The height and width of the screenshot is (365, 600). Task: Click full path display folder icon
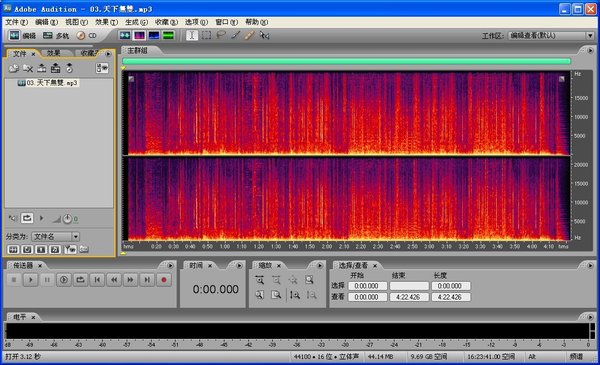pos(84,249)
